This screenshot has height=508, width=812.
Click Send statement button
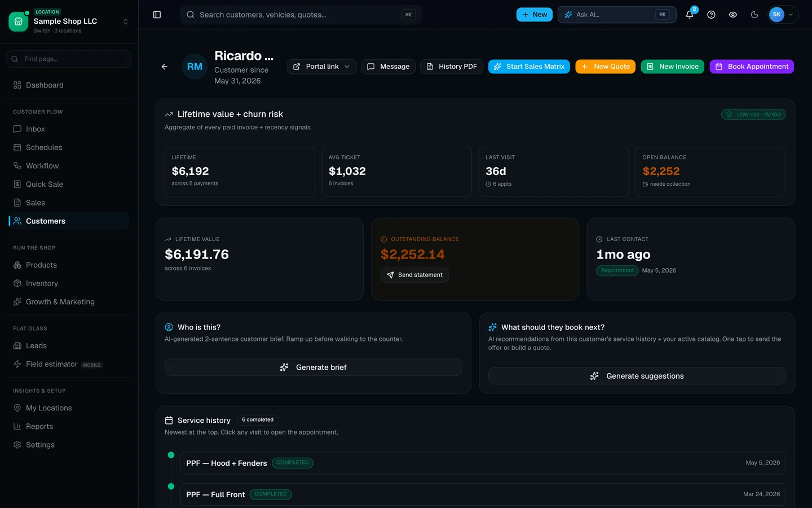(414, 275)
